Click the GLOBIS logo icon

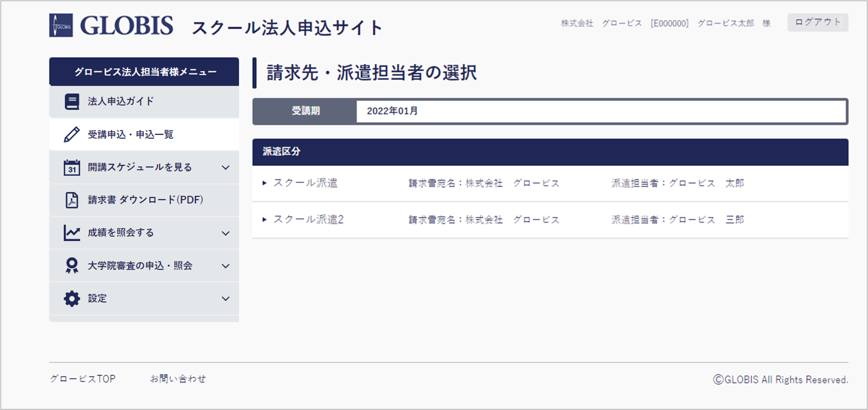click(x=61, y=25)
